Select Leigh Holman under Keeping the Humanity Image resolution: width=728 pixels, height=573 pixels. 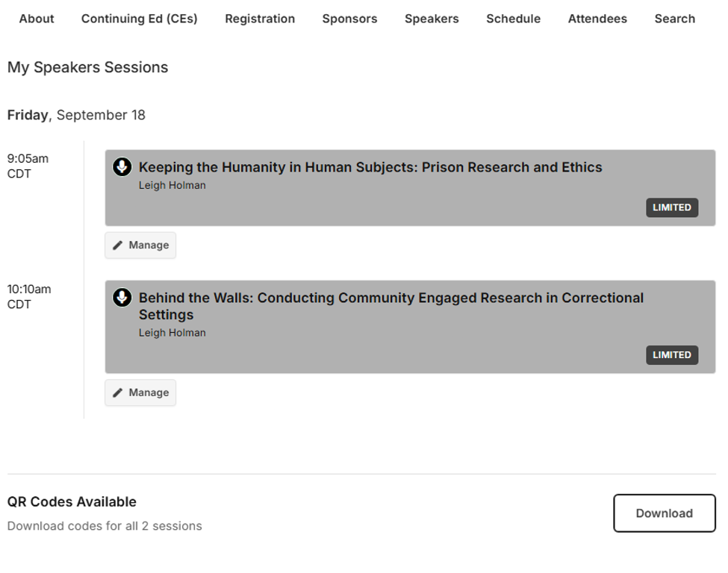172,185
